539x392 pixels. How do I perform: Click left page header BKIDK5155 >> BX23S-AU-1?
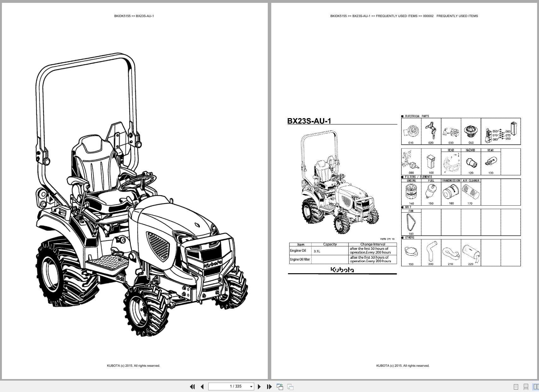[x=134, y=16]
